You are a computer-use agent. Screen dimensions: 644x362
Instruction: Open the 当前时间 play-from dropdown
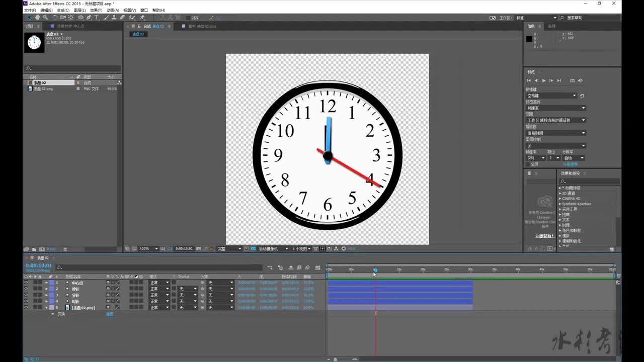click(556, 133)
